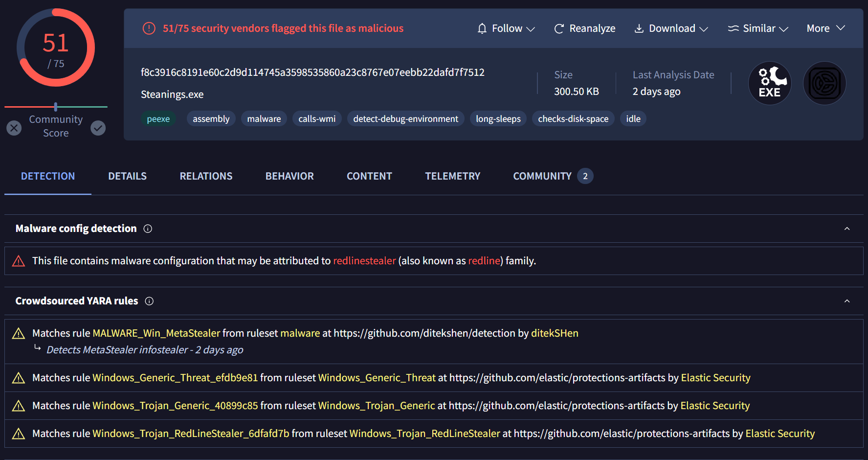Open the Download dropdown menu
Viewport: 868px width, 460px height.
point(671,28)
